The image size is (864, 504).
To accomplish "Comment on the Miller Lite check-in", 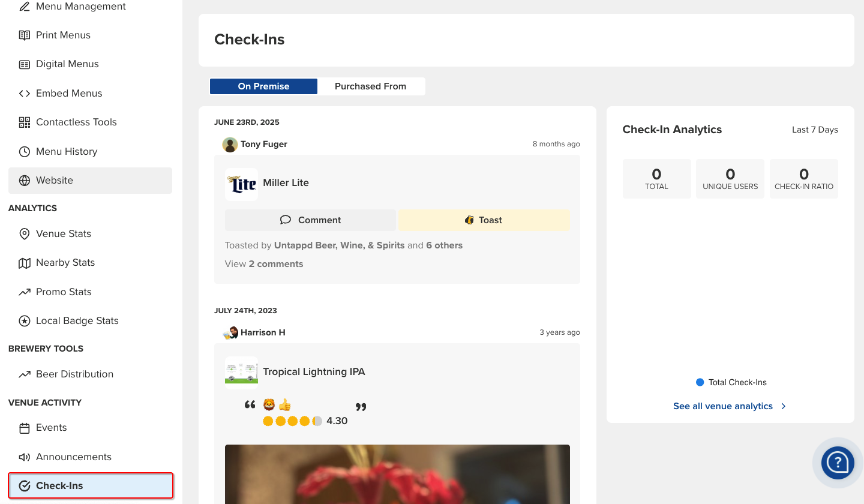I will (310, 220).
